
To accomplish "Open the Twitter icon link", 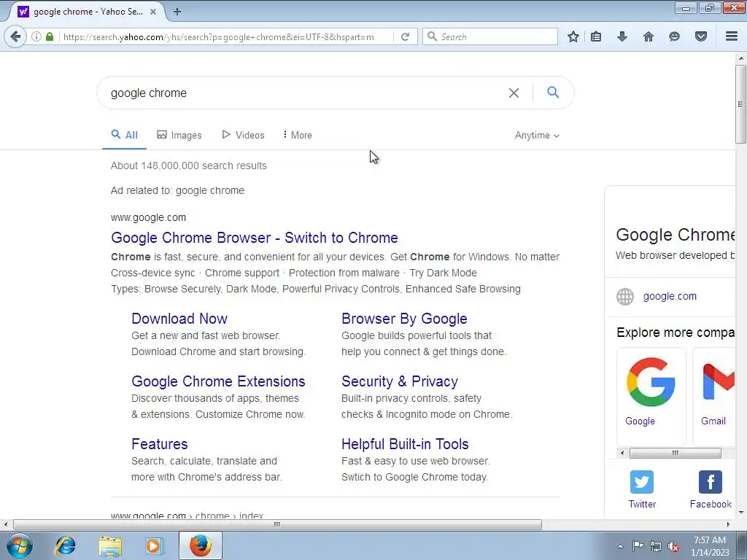I will [642, 482].
